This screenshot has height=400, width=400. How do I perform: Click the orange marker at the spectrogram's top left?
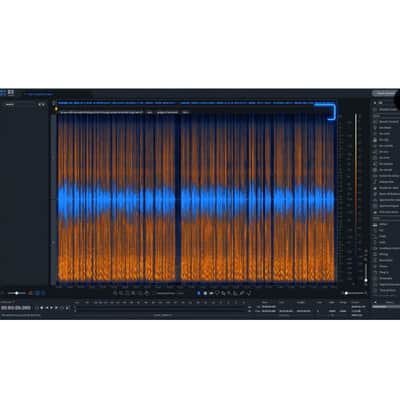coord(56,109)
